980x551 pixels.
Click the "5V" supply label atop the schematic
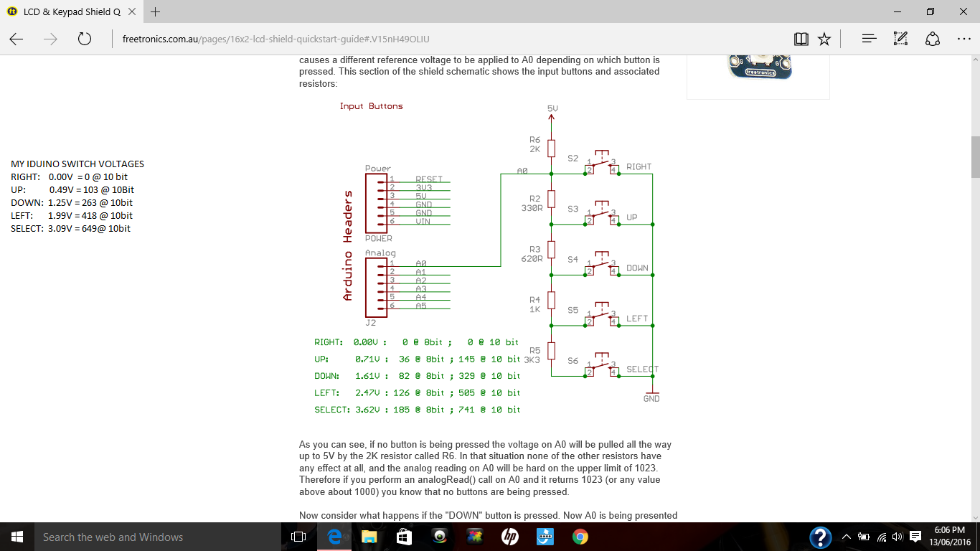[x=552, y=108]
